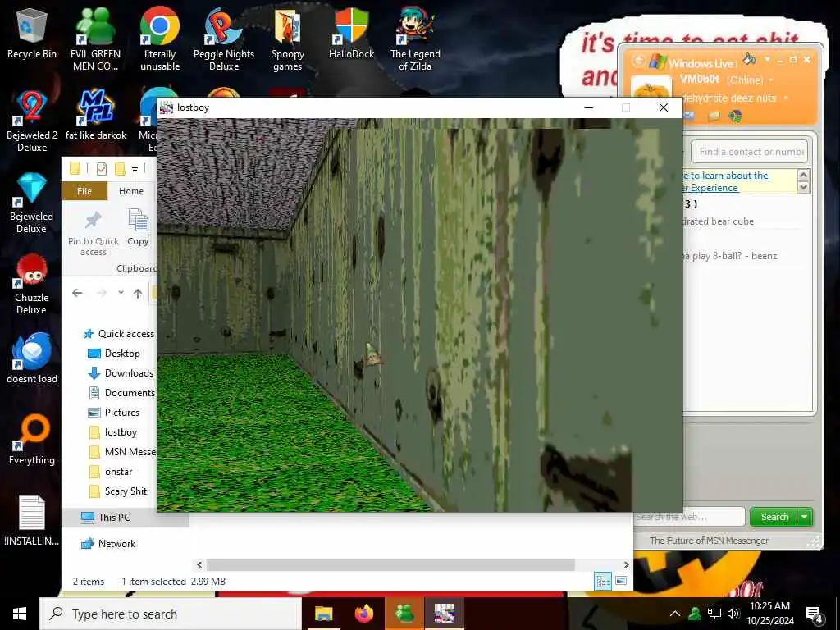Open the Messenger mail folder icon
Image resolution: width=840 pixels, height=630 pixels.
[713, 116]
